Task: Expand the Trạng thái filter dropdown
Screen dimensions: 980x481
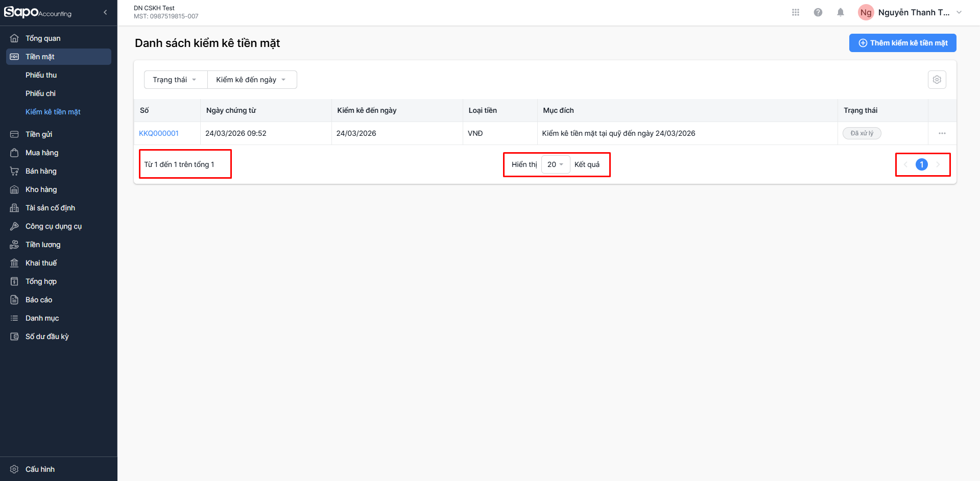Action: point(175,80)
